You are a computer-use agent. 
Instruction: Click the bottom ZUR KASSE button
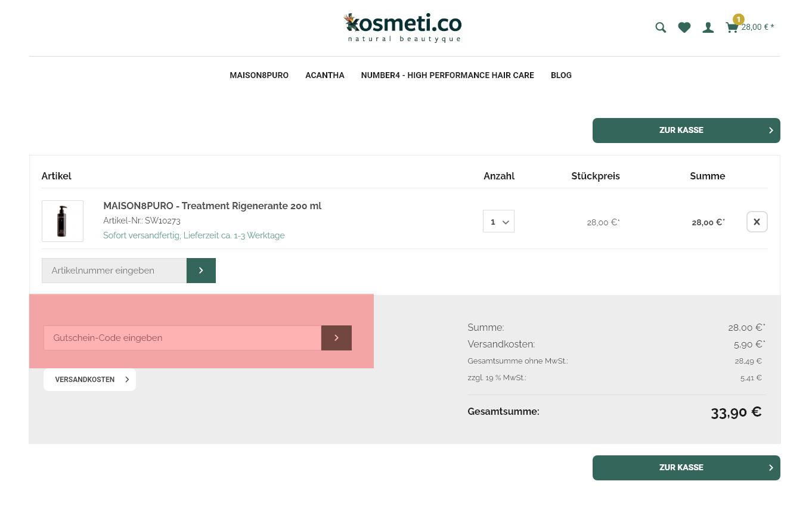tap(686, 468)
